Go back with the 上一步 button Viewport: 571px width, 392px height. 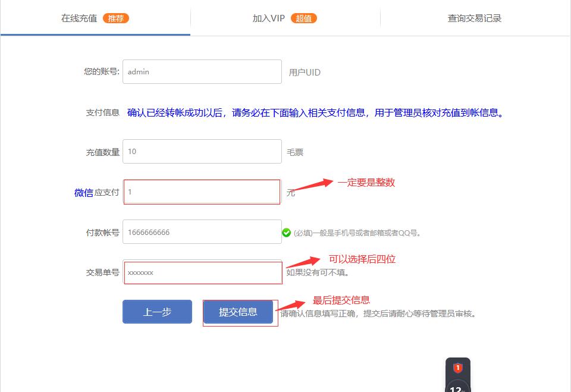[157, 312]
